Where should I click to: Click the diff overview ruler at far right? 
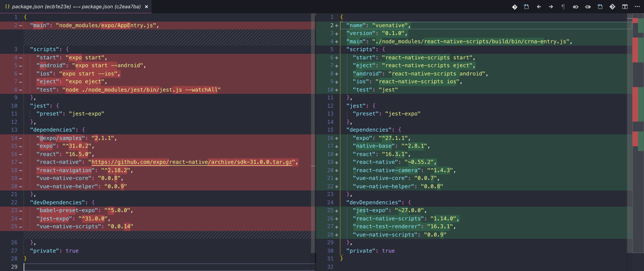tap(638, 133)
